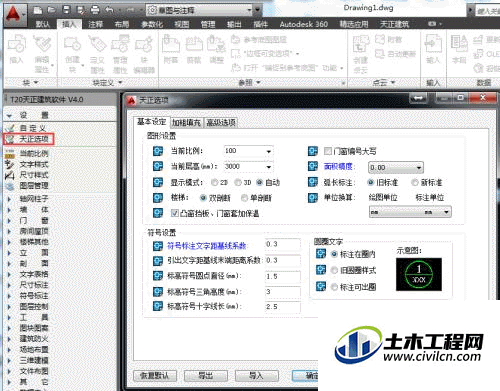The width and height of the screenshot is (500, 391).
Task: Collapse the 设置 section in Tianzheng sidebar
Action: point(9,116)
